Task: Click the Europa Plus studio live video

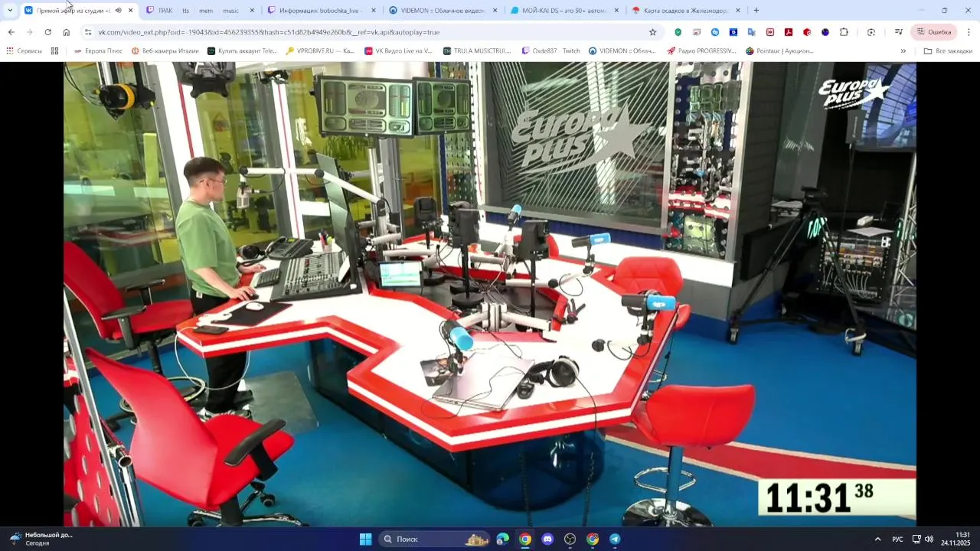Action: [490, 294]
